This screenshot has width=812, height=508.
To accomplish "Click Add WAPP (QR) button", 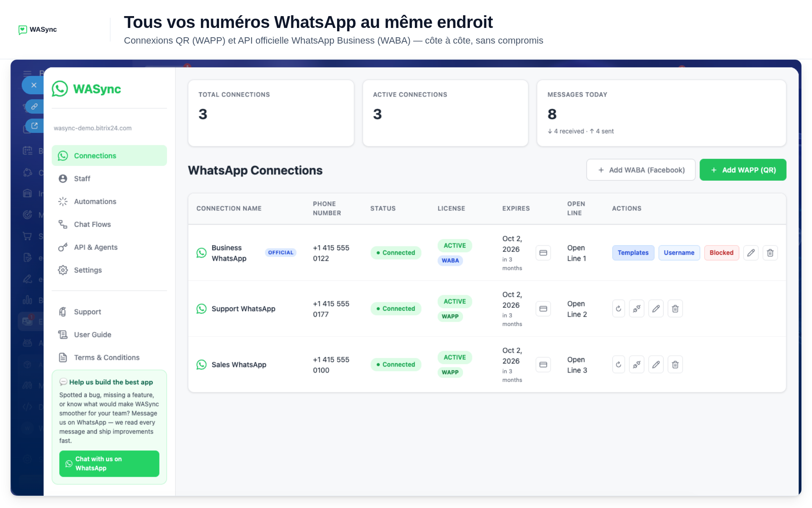I will tap(743, 170).
